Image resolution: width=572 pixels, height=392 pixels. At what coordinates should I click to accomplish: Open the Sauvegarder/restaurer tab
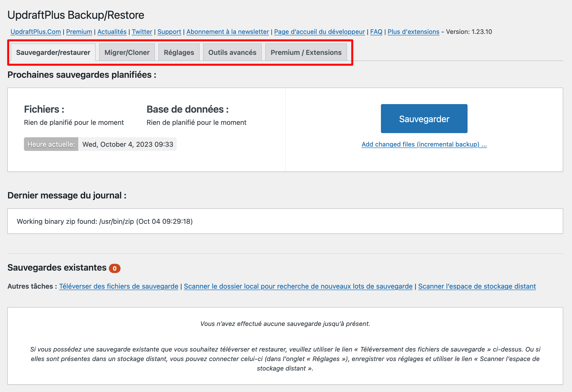53,52
